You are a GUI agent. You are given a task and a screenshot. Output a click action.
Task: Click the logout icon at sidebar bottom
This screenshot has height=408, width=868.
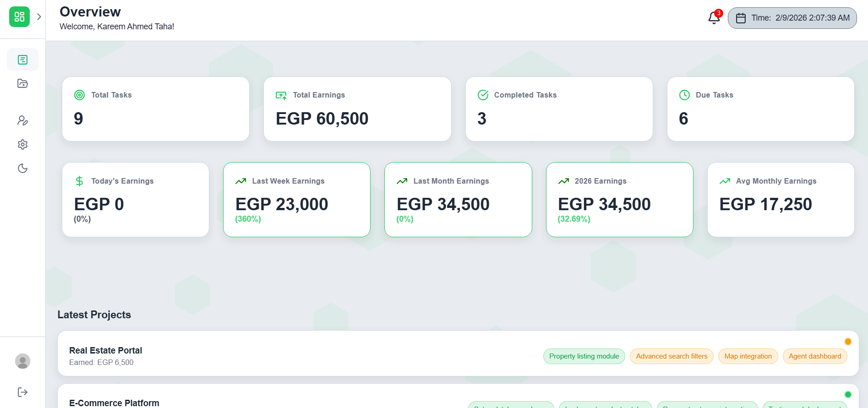[22, 392]
